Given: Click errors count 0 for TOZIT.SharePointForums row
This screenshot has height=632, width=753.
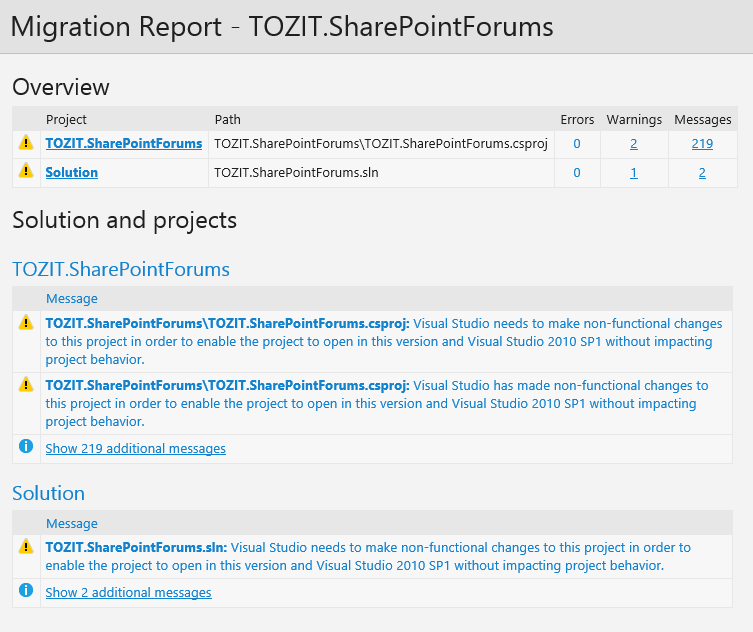Looking at the screenshot, I should pyautogui.click(x=577, y=144).
